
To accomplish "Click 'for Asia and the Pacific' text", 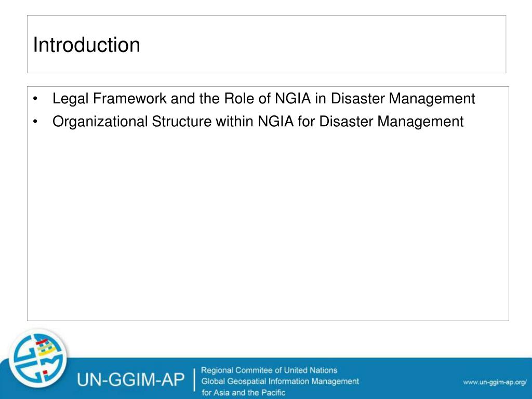I will tap(243, 393).
